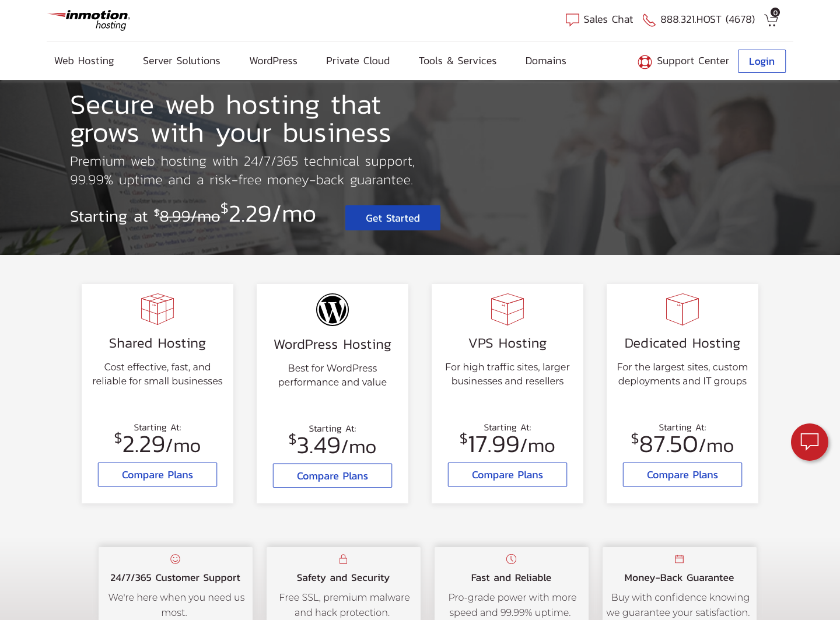This screenshot has width=840, height=620.
Task: Click the $17.99/mo starting price
Action: click(x=508, y=444)
